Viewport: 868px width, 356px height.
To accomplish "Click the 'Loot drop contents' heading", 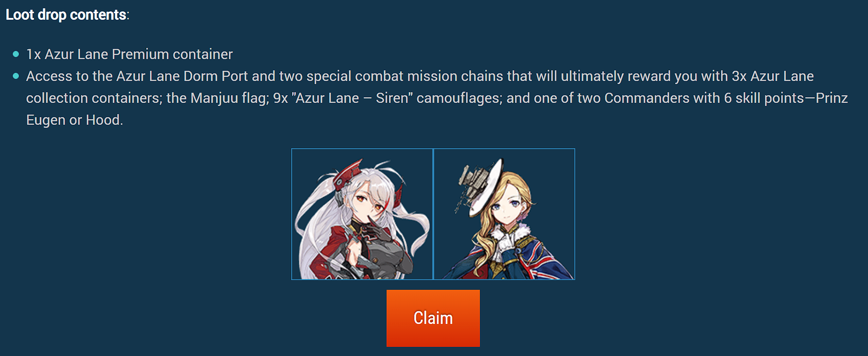I will tap(67, 15).
